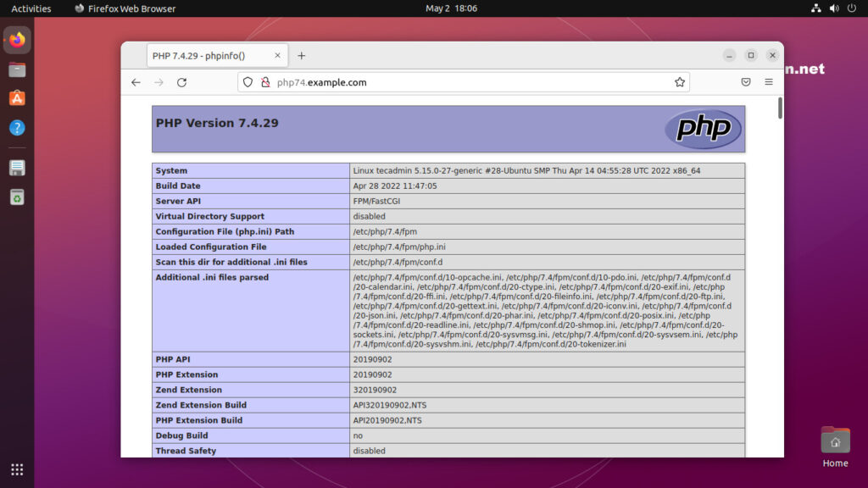868x488 pixels.
Task: Open a new browser tab
Action: [302, 53]
